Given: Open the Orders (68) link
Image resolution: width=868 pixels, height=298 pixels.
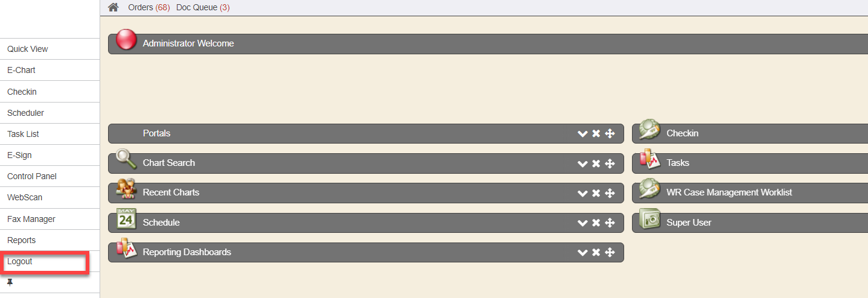Looking at the screenshot, I should (148, 8).
